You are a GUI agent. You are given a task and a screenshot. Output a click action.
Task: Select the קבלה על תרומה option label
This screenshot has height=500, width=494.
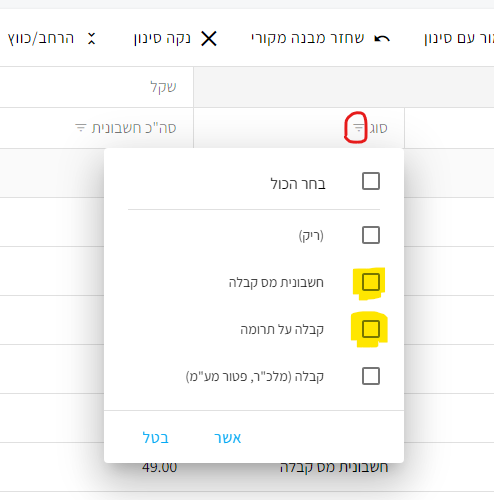tap(282, 330)
